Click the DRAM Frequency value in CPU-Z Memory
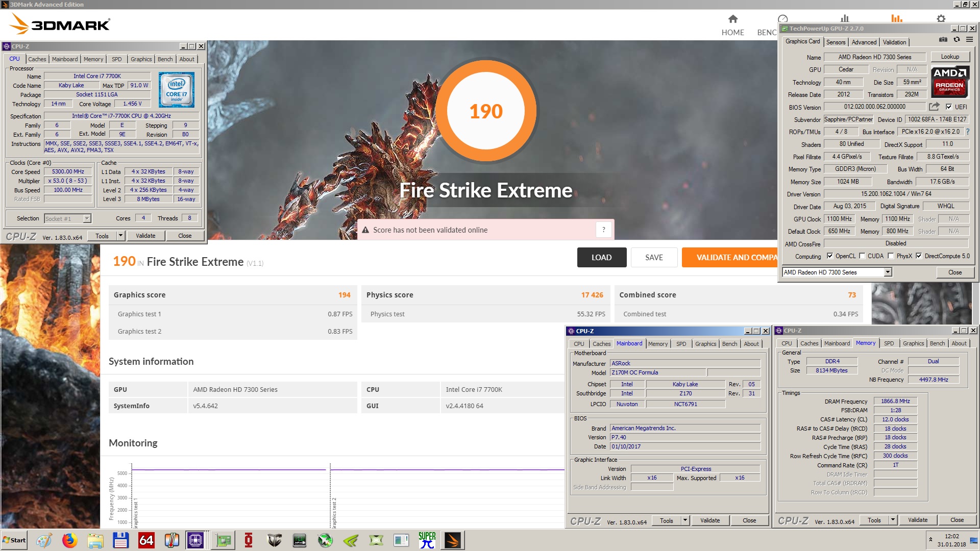 895,402
